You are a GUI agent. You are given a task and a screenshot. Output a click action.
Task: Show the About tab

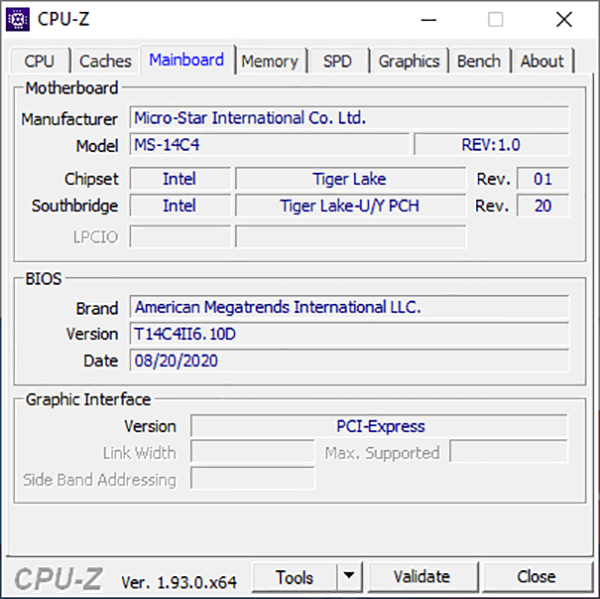(x=542, y=61)
